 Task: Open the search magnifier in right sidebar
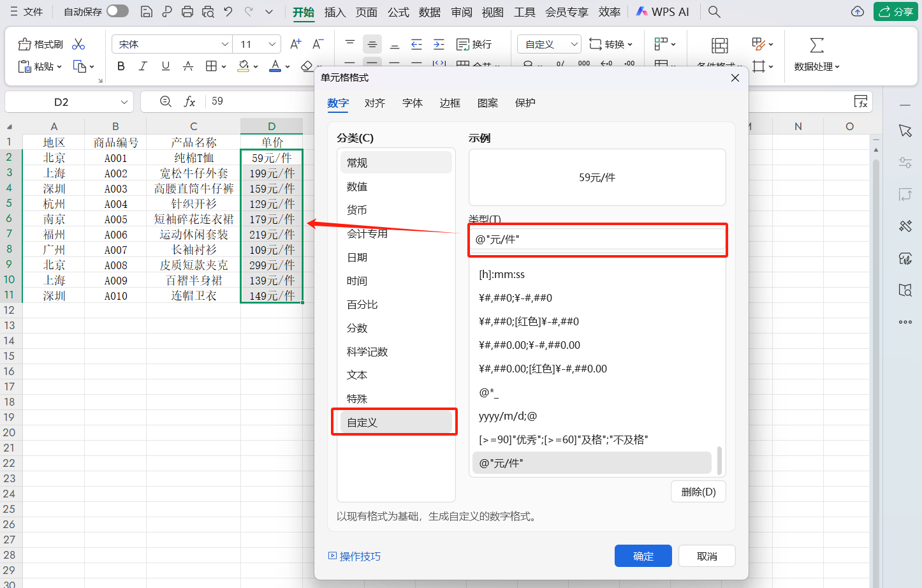(x=905, y=290)
